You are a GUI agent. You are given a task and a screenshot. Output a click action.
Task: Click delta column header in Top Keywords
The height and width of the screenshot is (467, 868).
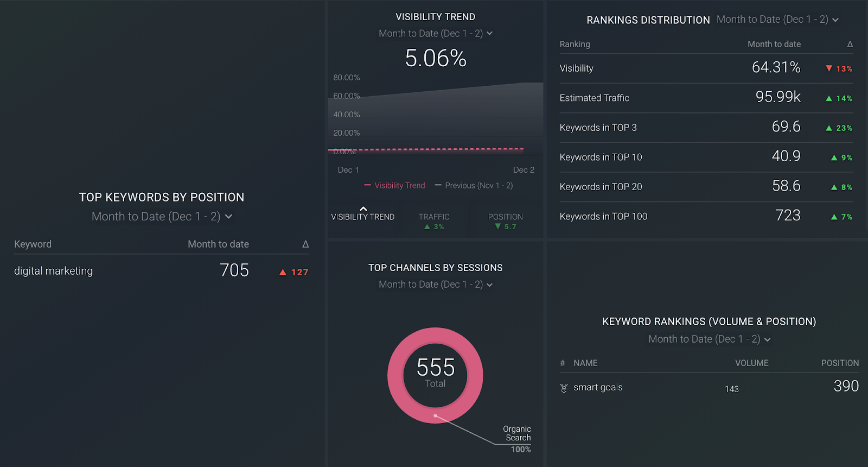[x=305, y=244]
